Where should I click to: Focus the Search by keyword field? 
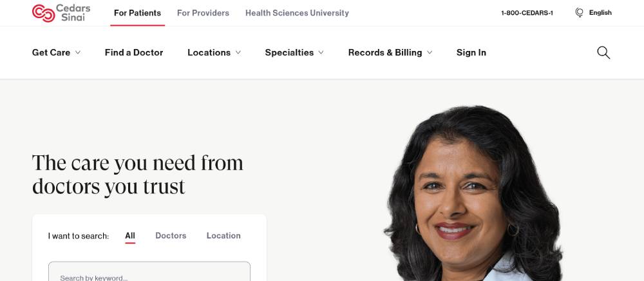click(149, 271)
